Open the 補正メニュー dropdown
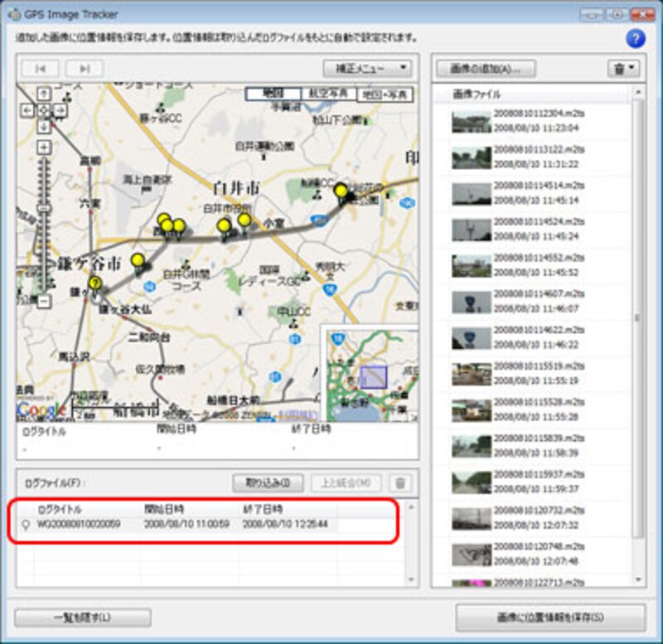The width and height of the screenshot is (663, 644). click(x=368, y=69)
